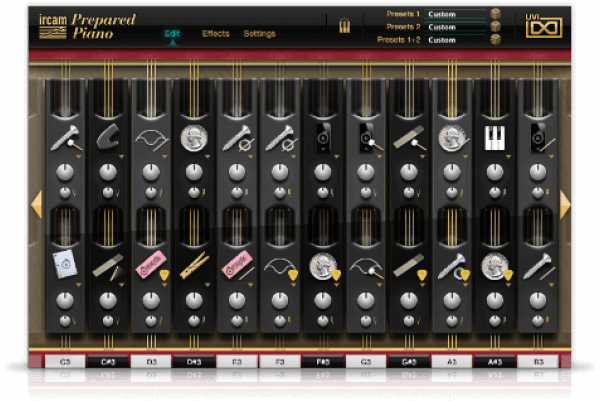This screenshot has width=600, height=401.
Task: Click the ircam Prepared Piano logo
Action: pos(87,26)
